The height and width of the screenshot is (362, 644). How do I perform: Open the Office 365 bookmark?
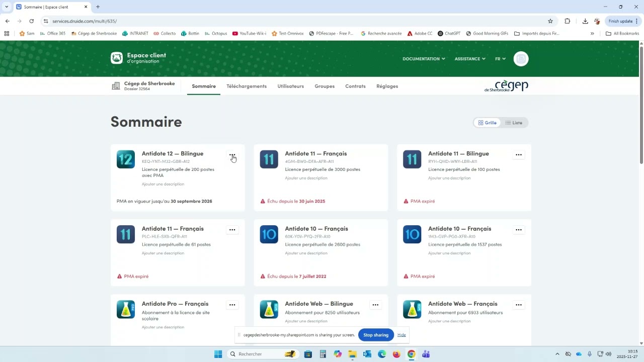pyautogui.click(x=53, y=34)
